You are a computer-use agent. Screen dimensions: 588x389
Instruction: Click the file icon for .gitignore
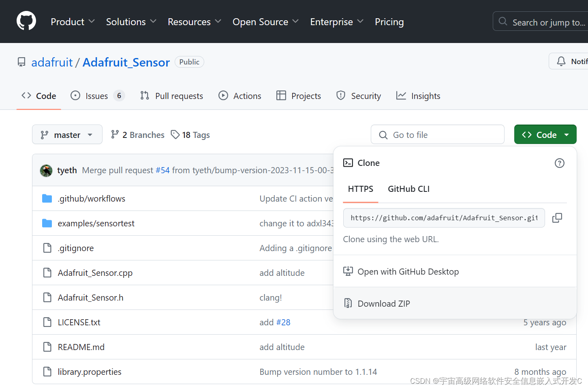click(x=47, y=248)
